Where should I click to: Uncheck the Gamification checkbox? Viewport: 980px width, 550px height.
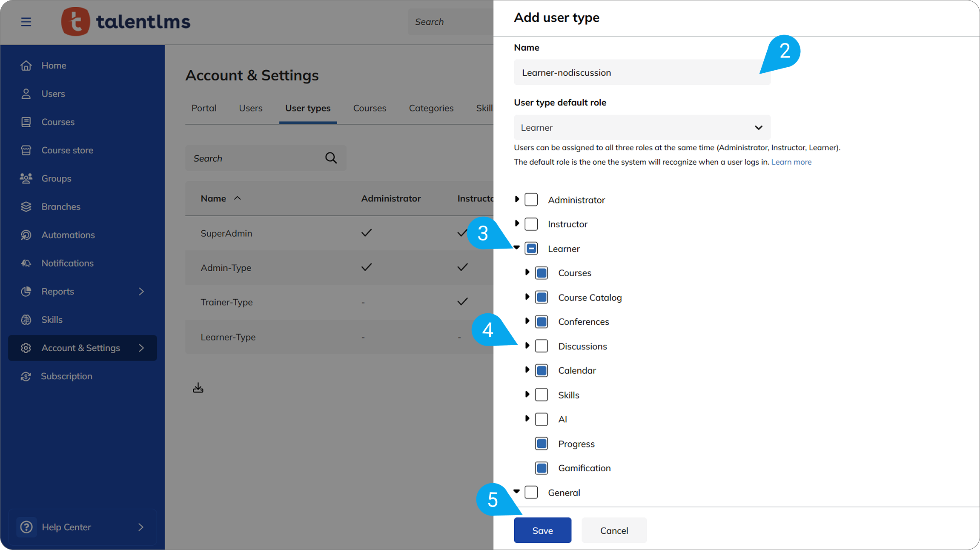(542, 468)
